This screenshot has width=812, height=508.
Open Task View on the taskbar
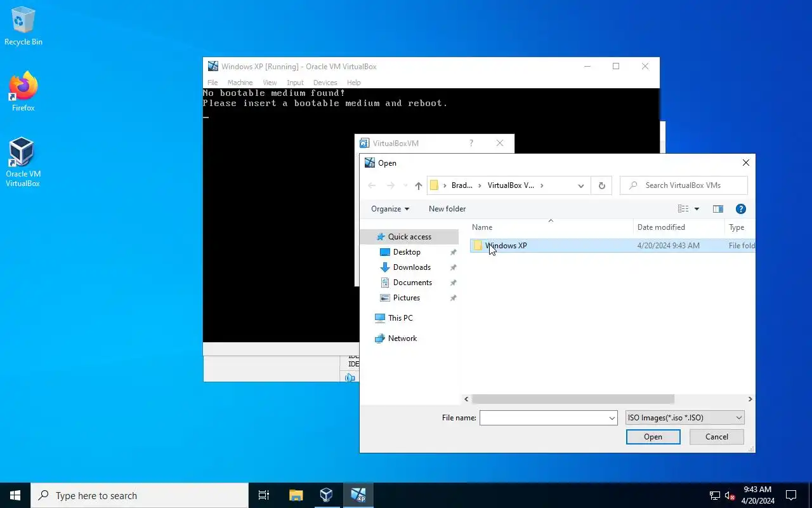pos(264,495)
